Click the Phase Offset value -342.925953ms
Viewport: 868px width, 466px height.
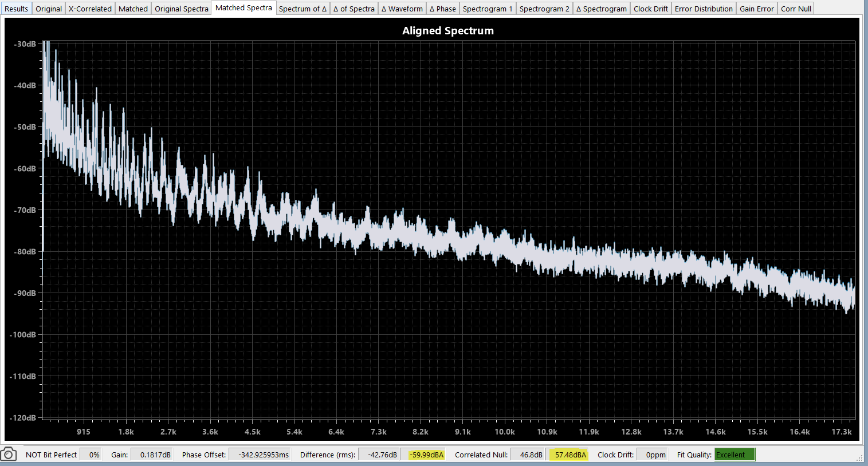pos(260,455)
